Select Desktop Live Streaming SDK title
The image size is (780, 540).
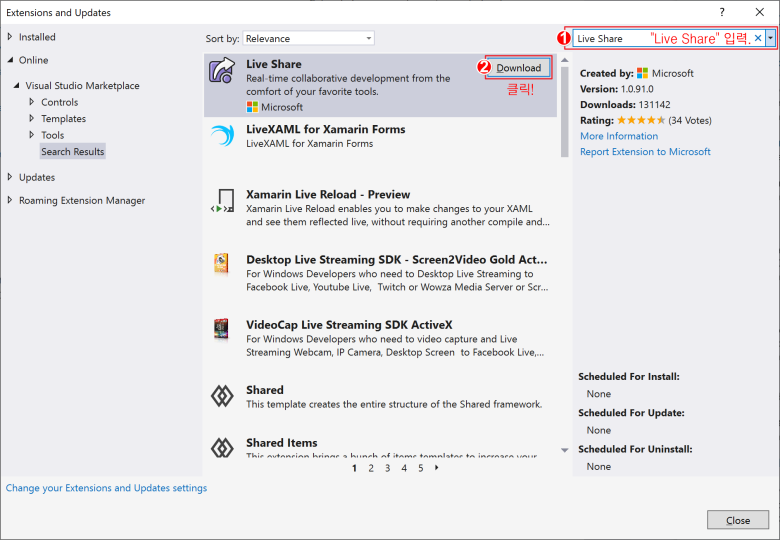(x=396, y=260)
